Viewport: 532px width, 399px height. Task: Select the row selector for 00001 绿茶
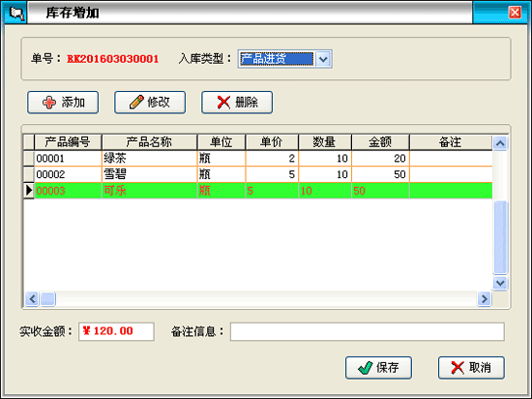(29, 158)
